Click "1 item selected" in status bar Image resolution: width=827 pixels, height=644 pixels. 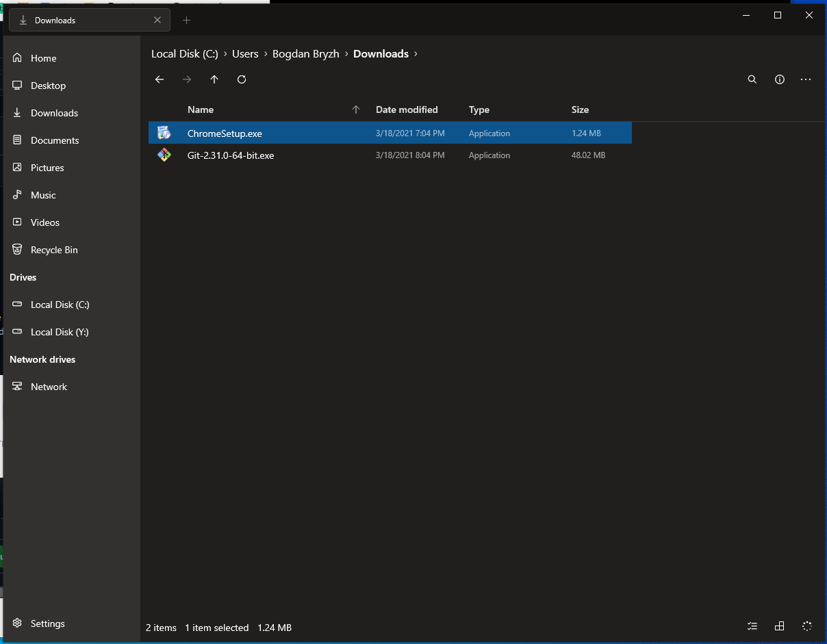pos(217,628)
